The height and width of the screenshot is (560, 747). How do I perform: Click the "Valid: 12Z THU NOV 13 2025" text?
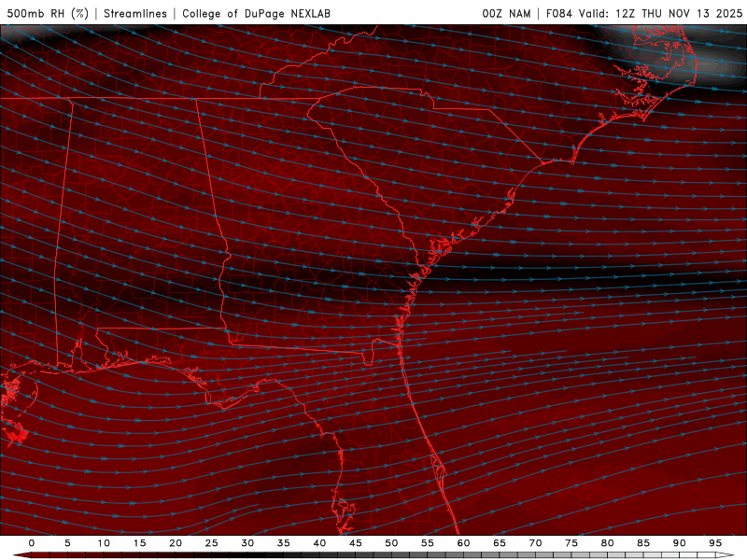tap(661, 13)
